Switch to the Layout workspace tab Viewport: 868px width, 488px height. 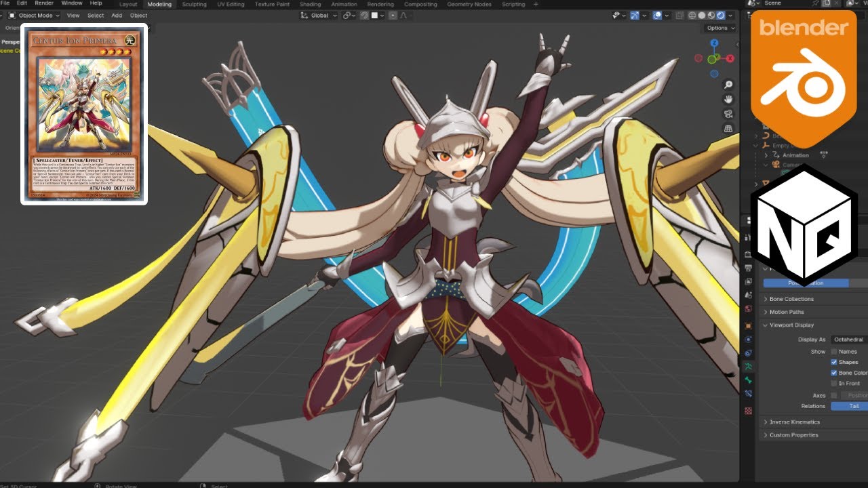pos(128,4)
